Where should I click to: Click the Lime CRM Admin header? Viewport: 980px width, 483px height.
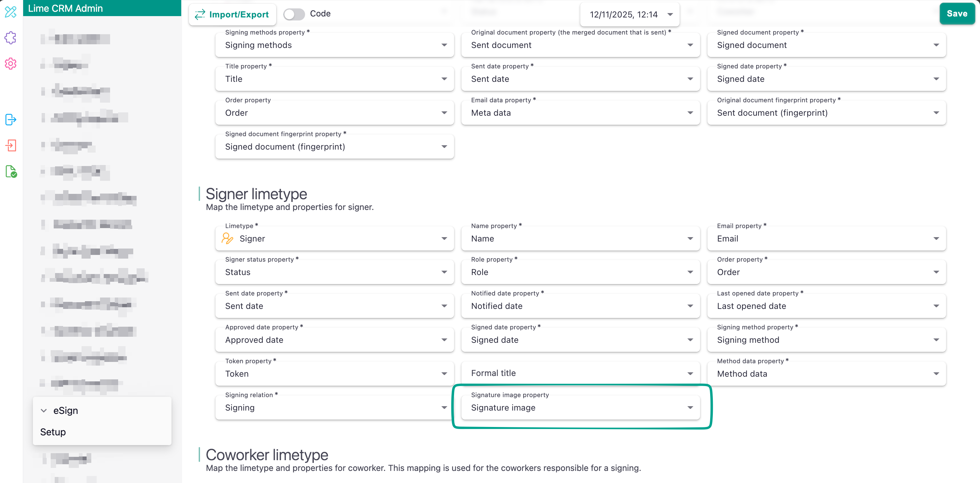click(x=65, y=8)
